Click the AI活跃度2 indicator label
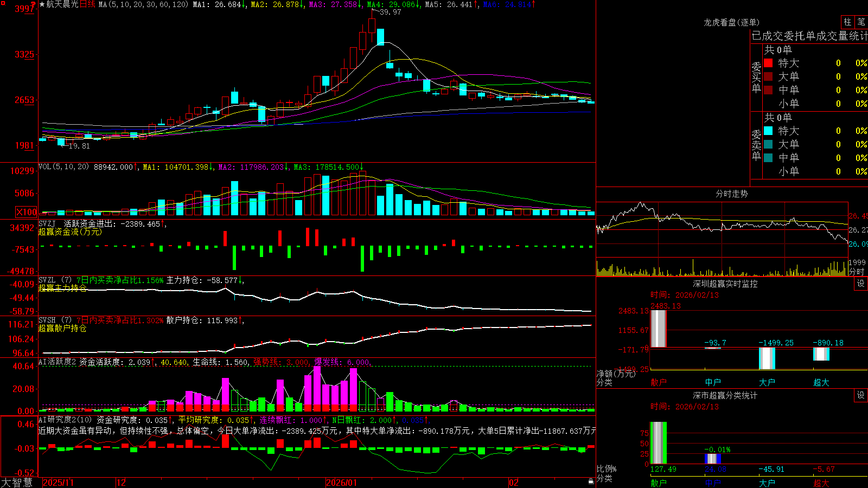868x488 pixels. 58,362
